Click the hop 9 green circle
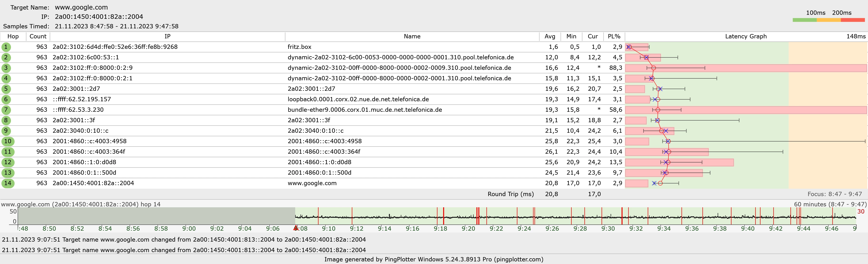The width and height of the screenshot is (868, 264). pos(6,131)
